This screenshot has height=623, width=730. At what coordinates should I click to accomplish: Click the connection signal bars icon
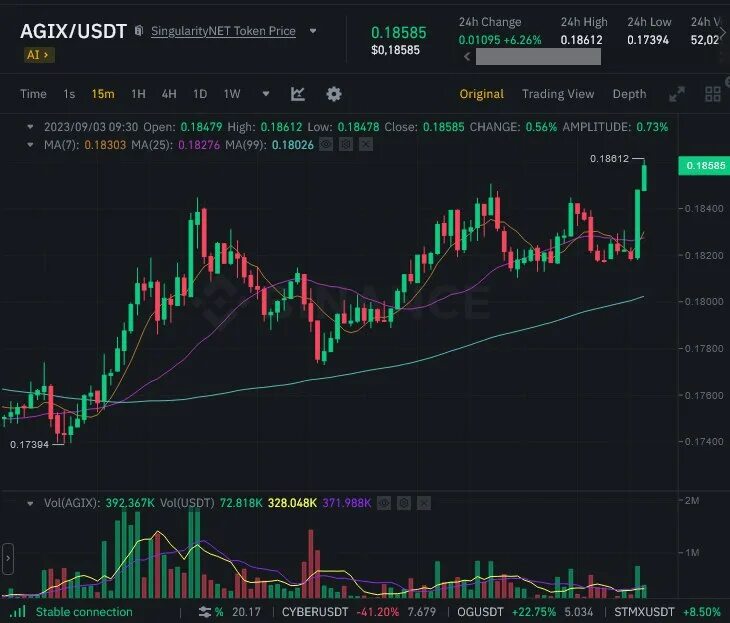tap(18, 611)
